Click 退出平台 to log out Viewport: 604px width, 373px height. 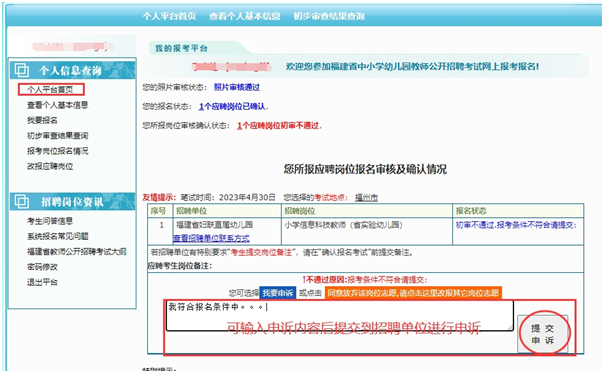(42, 282)
